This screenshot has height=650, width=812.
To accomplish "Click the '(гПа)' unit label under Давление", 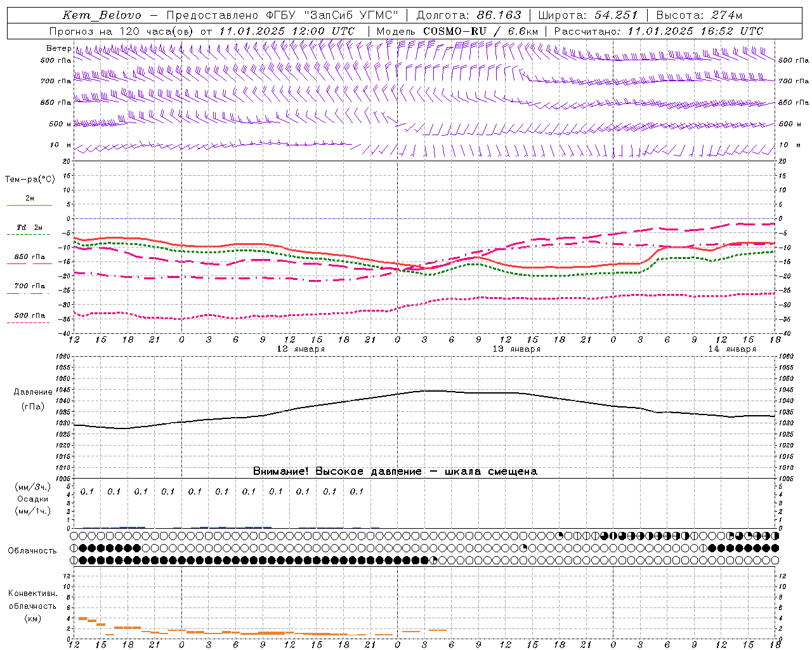I will 33,407.
